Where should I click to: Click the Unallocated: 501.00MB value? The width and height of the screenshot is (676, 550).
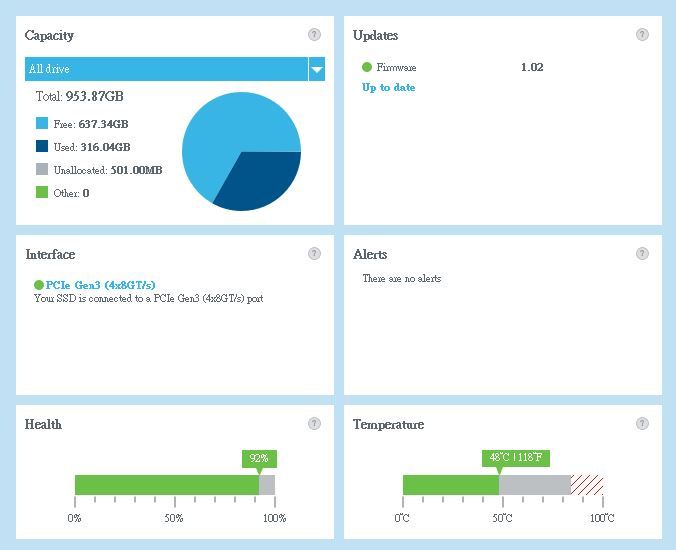pos(136,170)
